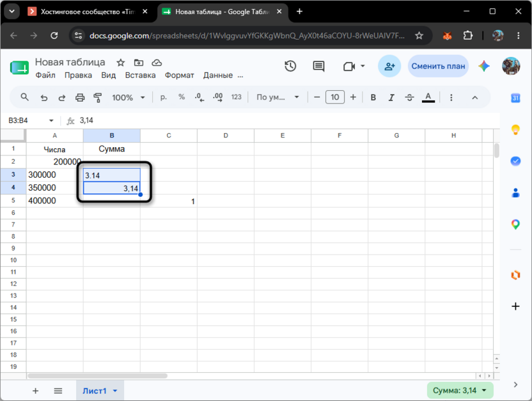This screenshot has height=401, width=532.
Task: Toggle bold formatting
Action: (x=373, y=98)
